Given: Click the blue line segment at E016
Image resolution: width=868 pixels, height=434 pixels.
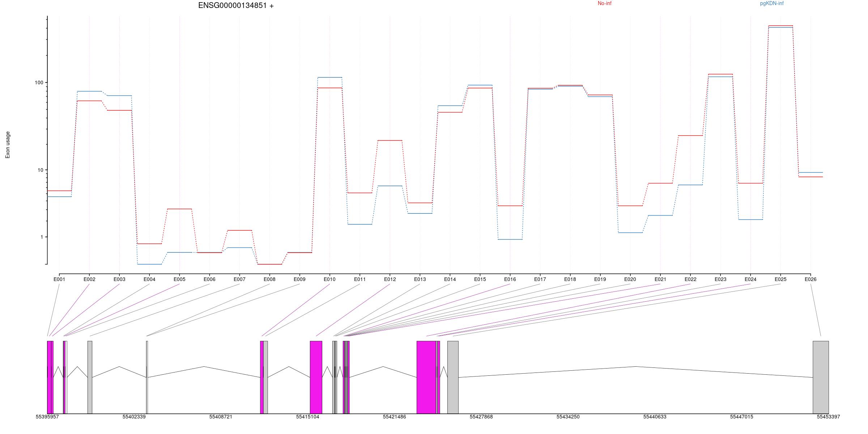Looking at the screenshot, I should click(x=510, y=239).
